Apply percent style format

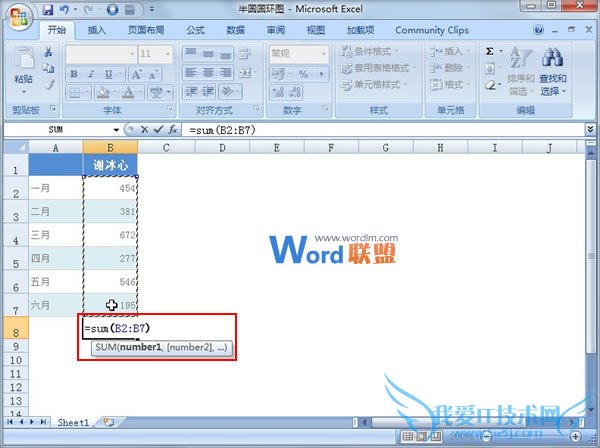click(303, 74)
